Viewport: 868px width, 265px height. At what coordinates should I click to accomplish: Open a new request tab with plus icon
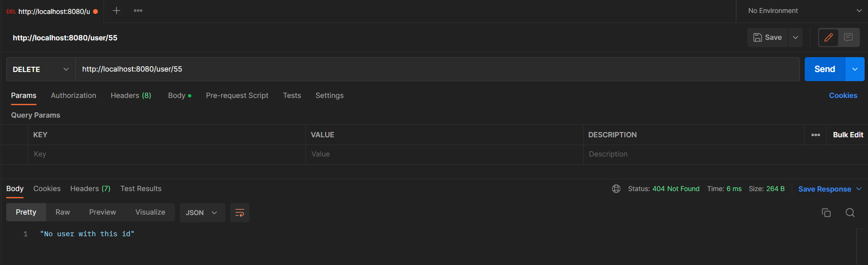coord(117,11)
